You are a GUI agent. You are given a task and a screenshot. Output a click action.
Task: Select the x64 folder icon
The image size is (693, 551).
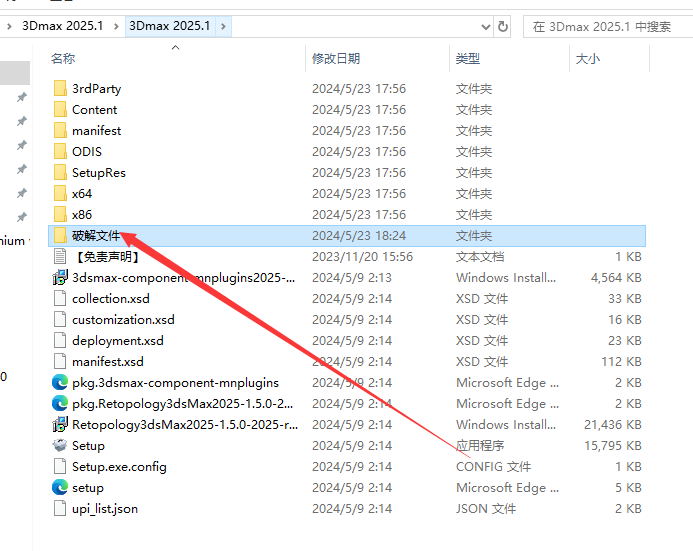click(x=60, y=194)
